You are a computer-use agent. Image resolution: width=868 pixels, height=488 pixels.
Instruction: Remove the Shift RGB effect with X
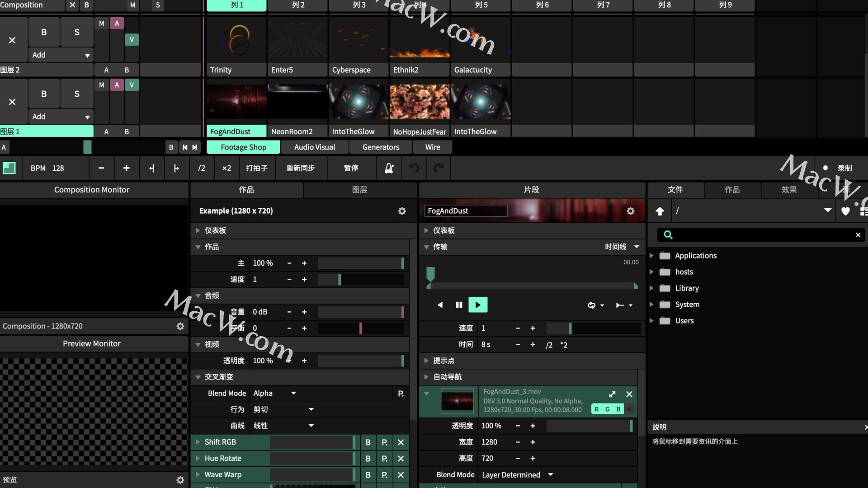pyautogui.click(x=401, y=442)
